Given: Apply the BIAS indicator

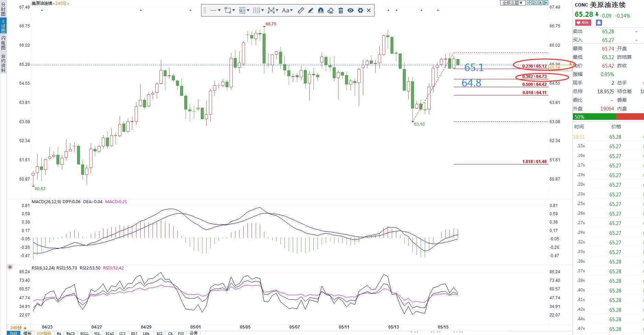Looking at the screenshot, I should [110, 333].
